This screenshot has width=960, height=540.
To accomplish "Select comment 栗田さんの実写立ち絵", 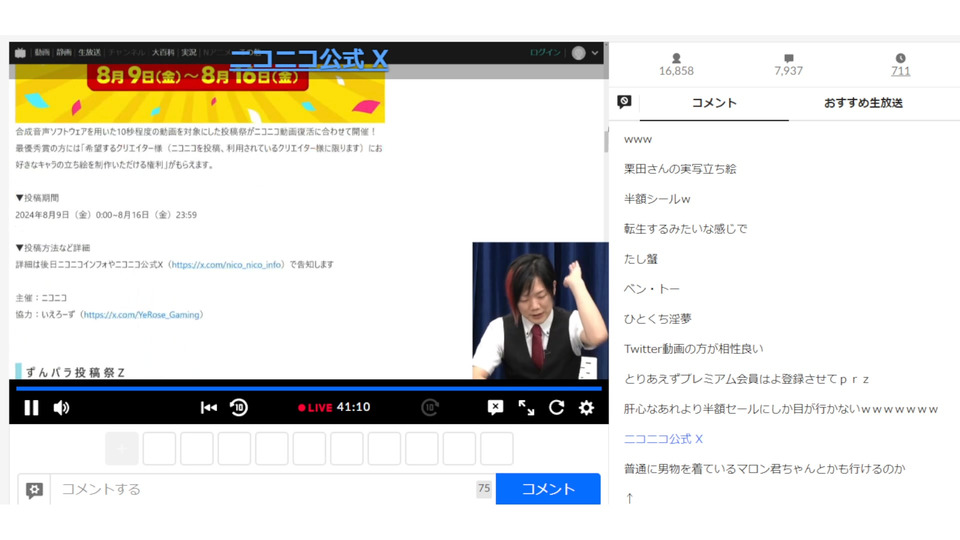I will (x=680, y=169).
